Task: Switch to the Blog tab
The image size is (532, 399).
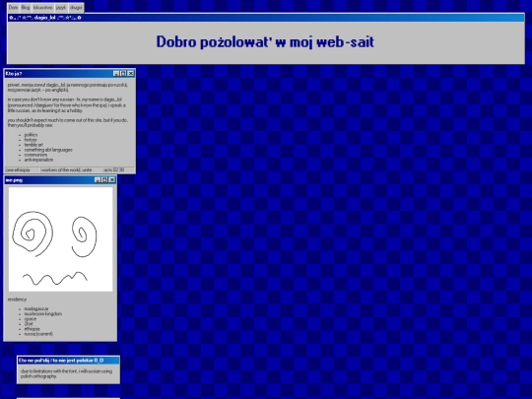Action: pyautogui.click(x=25, y=8)
